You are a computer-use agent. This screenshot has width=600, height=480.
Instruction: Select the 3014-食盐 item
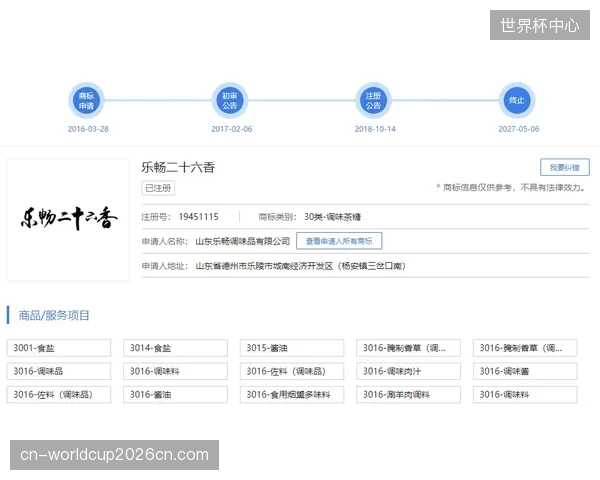(x=175, y=348)
